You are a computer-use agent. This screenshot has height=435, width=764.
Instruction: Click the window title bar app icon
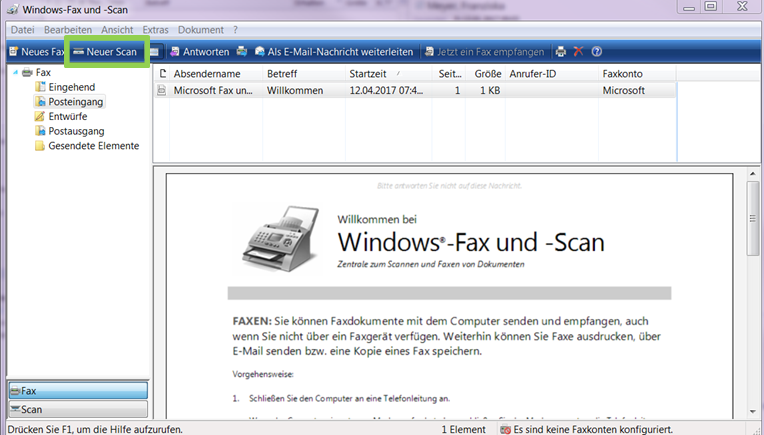13,9
